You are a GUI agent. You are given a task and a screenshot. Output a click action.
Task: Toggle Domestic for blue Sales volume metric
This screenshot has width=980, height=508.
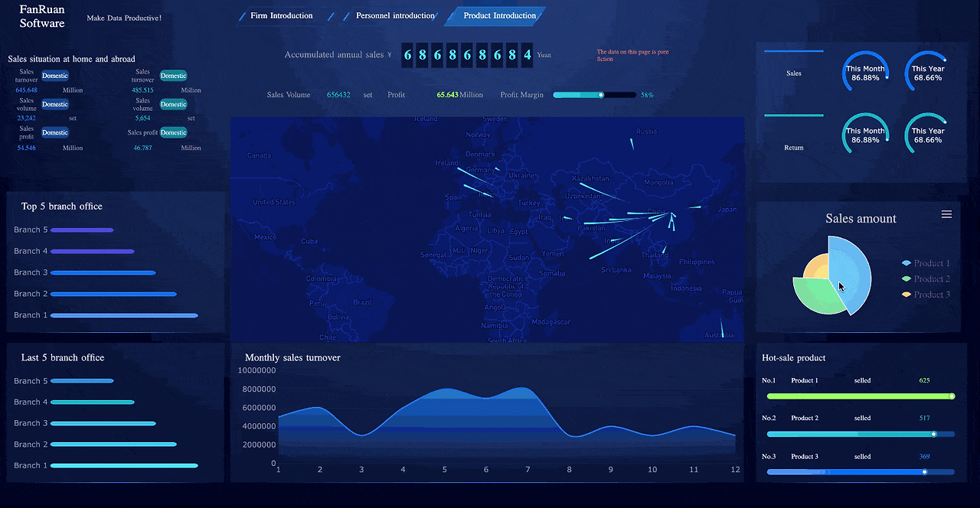pos(54,104)
